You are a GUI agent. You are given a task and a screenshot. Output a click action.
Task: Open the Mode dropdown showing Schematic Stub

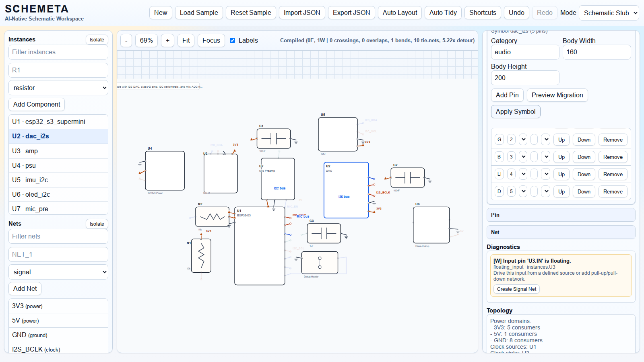[609, 13]
